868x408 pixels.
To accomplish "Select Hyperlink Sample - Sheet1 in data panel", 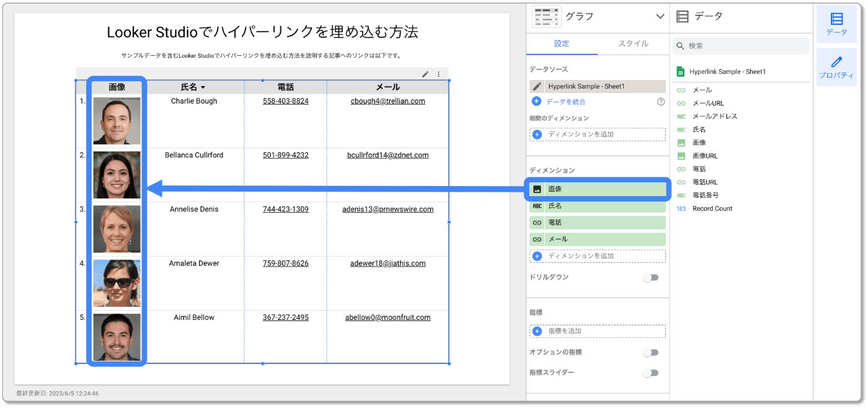I will tap(726, 72).
